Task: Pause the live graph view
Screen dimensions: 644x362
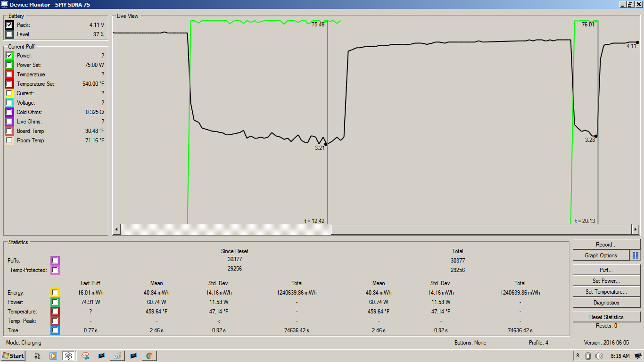Action: (x=636, y=255)
